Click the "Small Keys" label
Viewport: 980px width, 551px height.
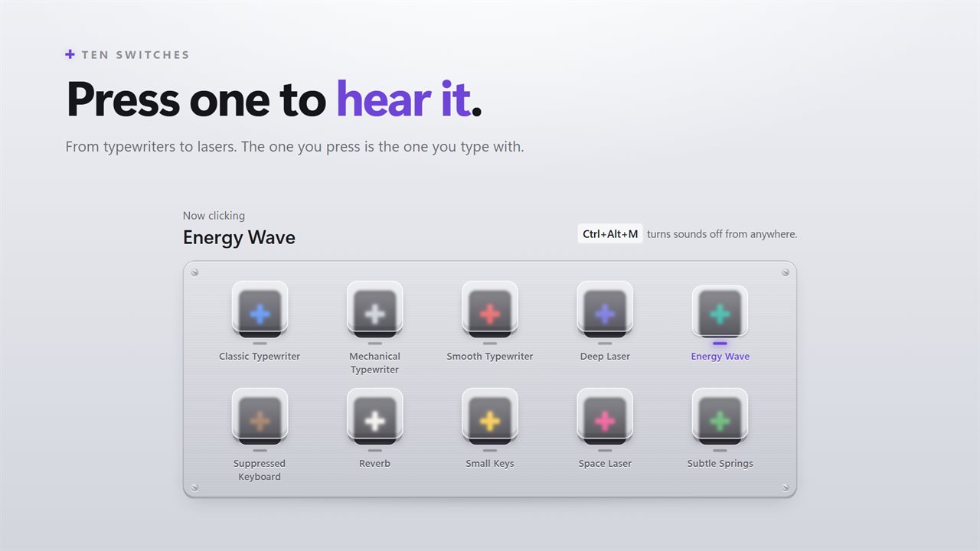(490, 464)
